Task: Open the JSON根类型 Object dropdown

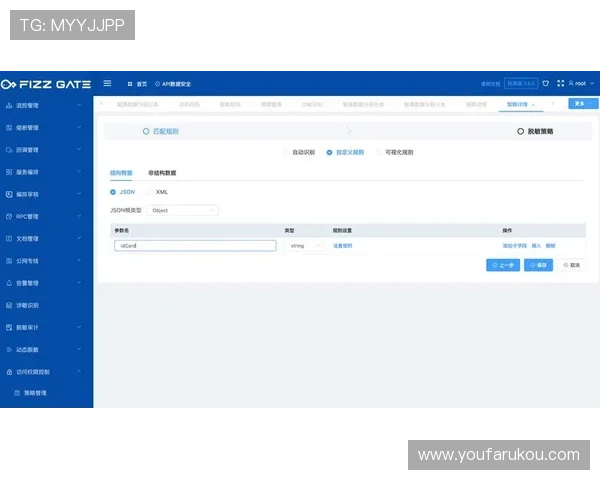Action: [183, 210]
